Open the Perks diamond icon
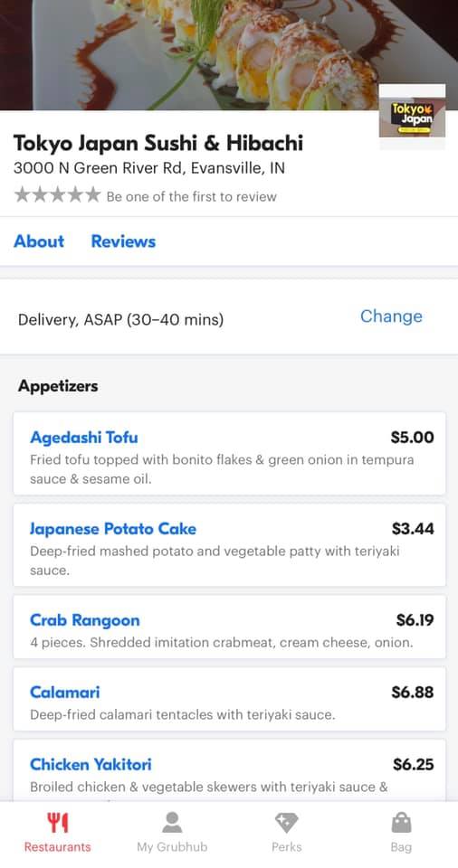Image resolution: width=458 pixels, height=868 pixels. (287, 823)
